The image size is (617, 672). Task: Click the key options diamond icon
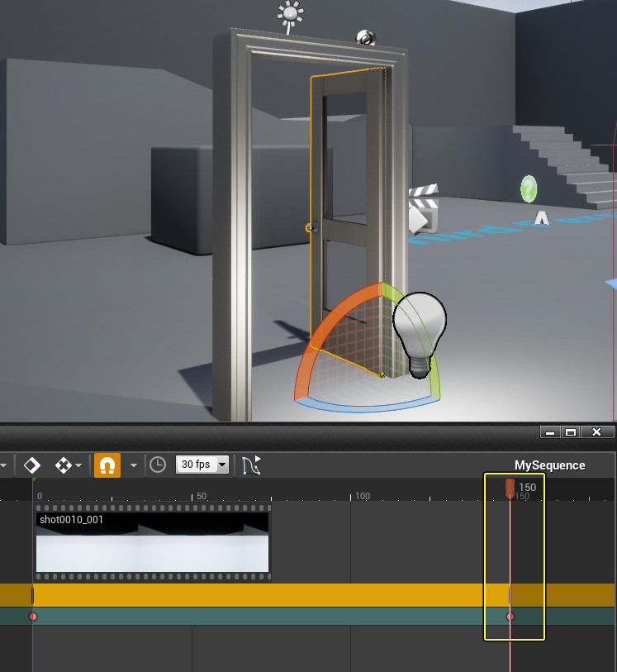(x=31, y=465)
